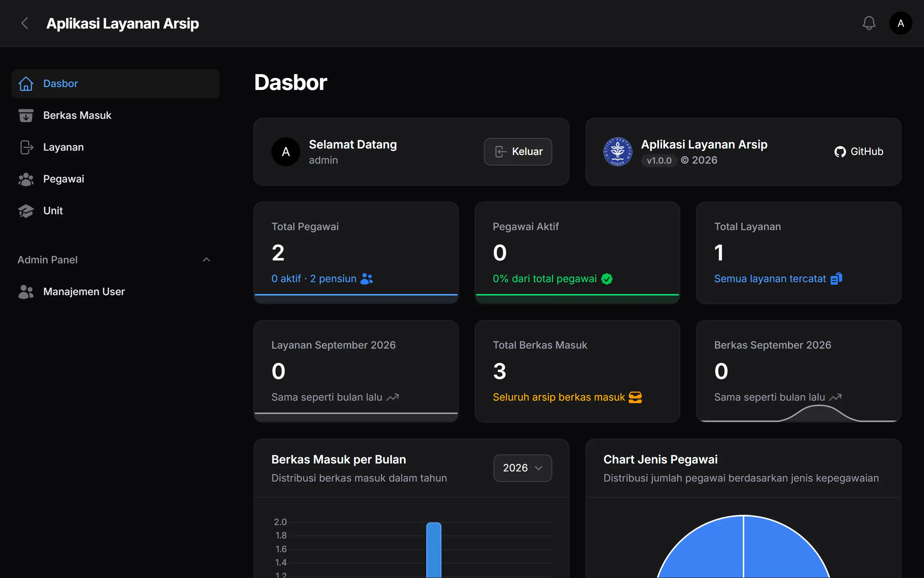Click the 'Seluruh arsip berkas masuk' text
924x578 pixels.
coord(559,397)
